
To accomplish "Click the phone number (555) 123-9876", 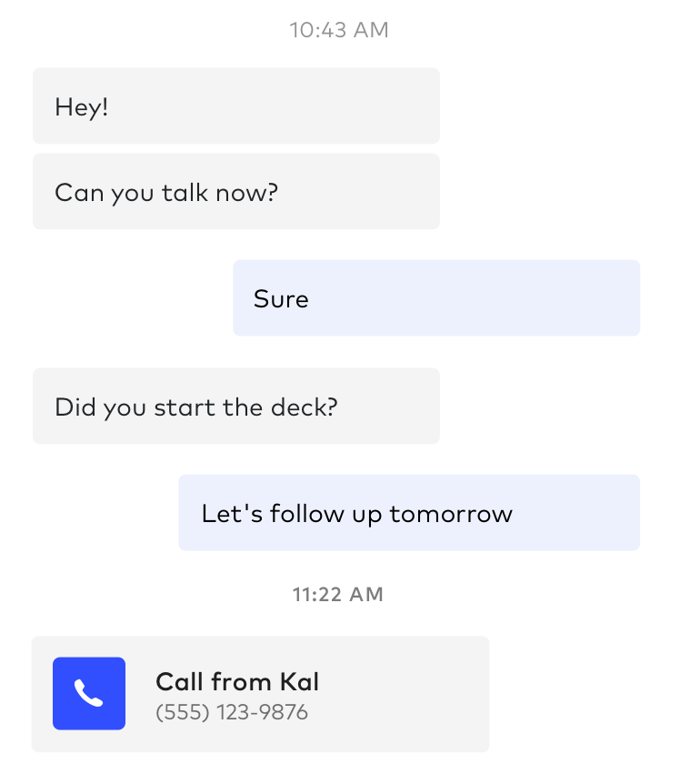I will pyautogui.click(x=232, y=712).
